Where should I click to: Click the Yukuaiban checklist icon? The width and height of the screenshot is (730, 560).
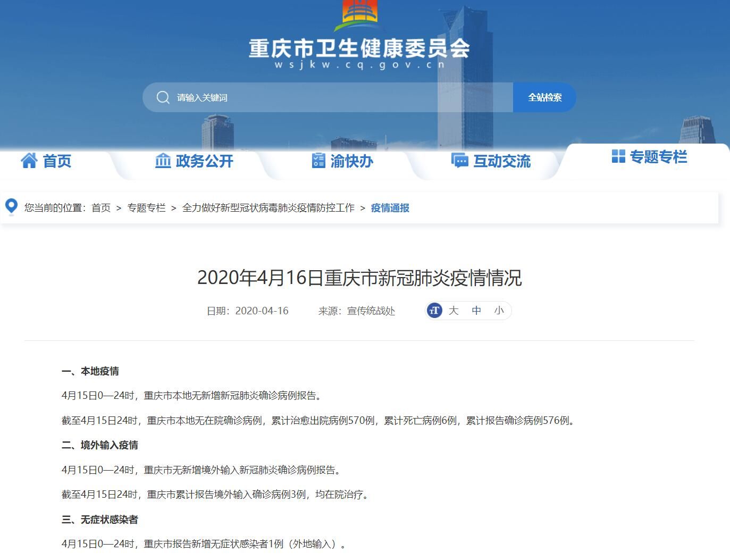[x=318, y=160]
